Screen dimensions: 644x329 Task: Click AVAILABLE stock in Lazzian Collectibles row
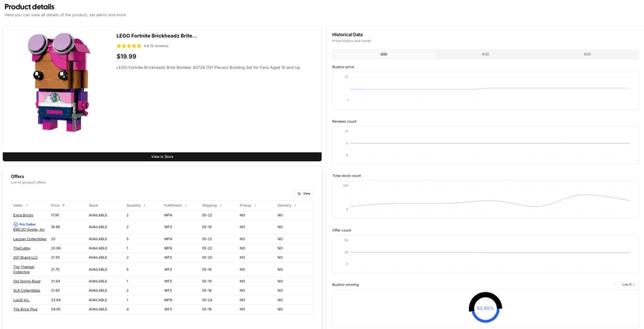[x=98, y=239]
